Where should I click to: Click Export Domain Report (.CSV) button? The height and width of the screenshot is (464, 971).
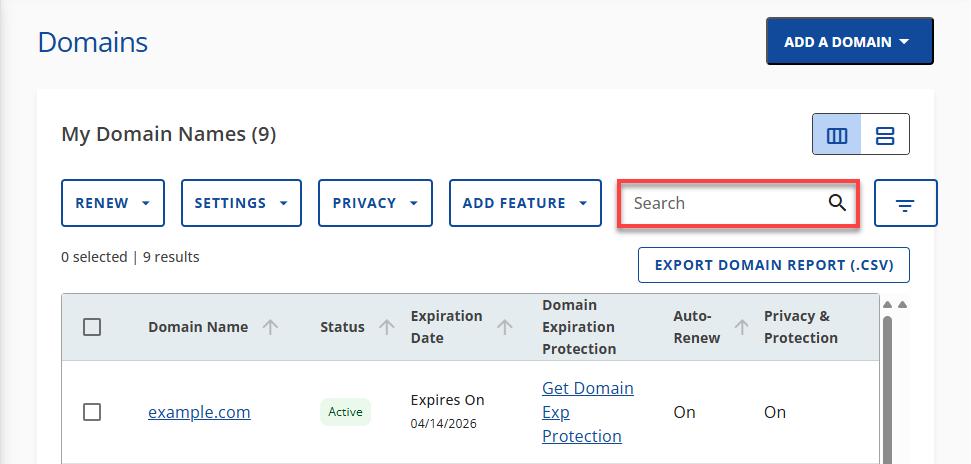tap(774, 265)
